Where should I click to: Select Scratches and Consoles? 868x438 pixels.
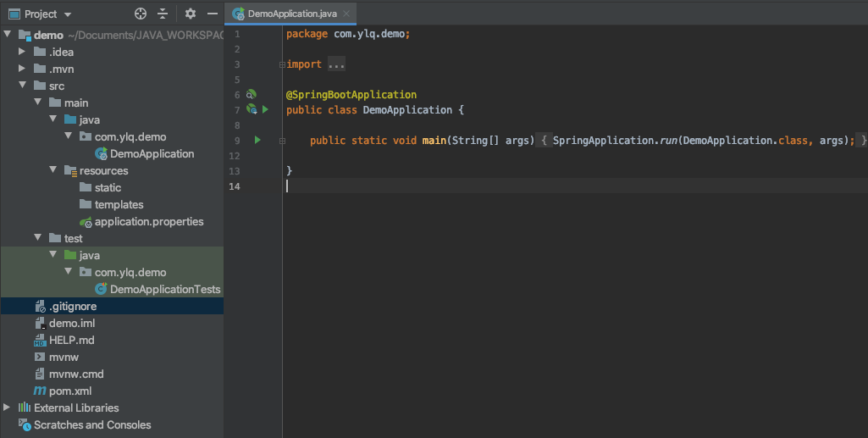point(92,424)
